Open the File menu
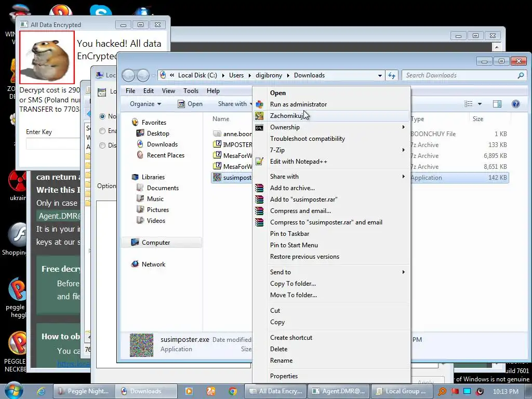The image size is (532, 399). pyautogui.click(x=130, y=90)
